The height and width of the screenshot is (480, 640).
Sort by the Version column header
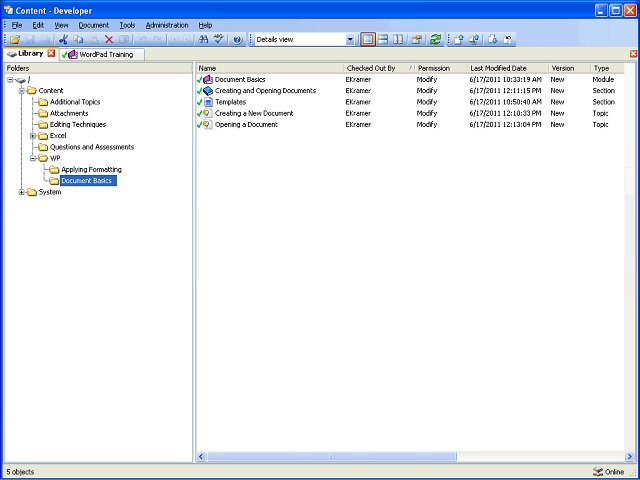point(569,68)
